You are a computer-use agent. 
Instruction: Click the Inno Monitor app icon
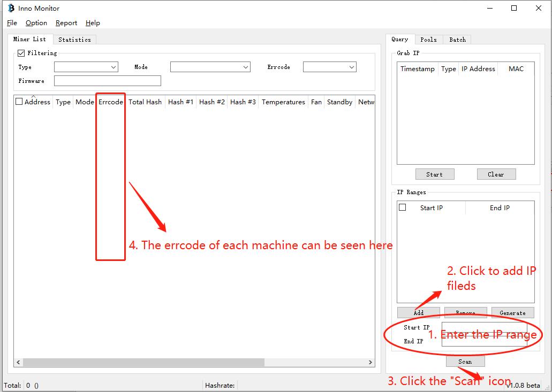coord(11,8)
